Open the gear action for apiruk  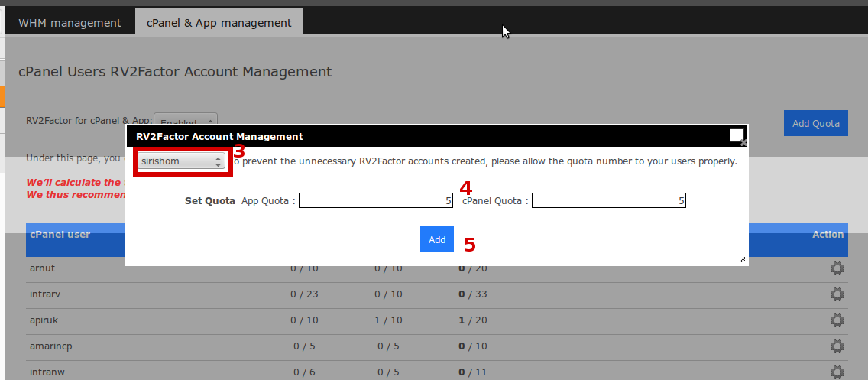(837, 320)
